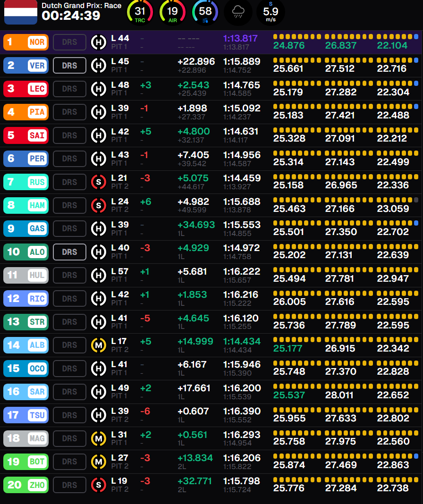Click the DRS indicator for HAM
The image size is (423, 504).
tap(69, 205)
